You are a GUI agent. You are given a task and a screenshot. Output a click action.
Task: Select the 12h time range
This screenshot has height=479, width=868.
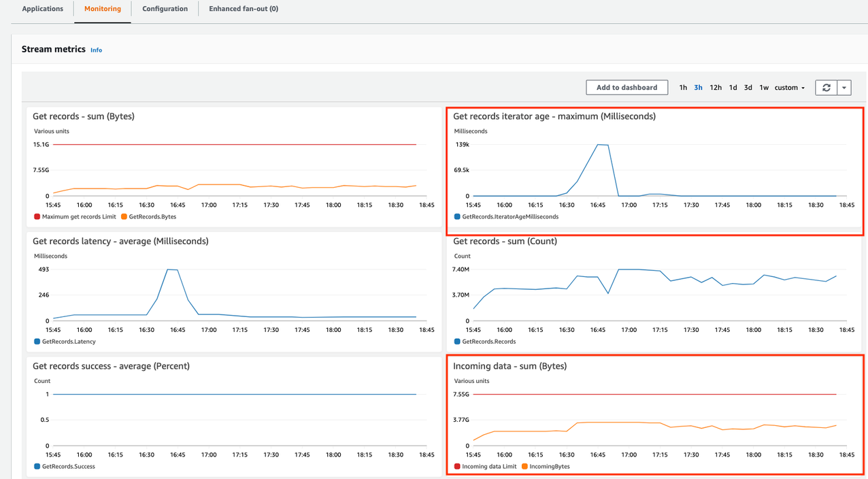click(x=716, y=88)
